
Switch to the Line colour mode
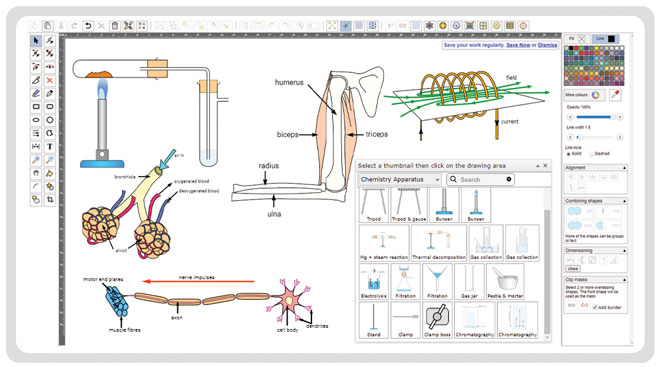(x=606, y=39)
